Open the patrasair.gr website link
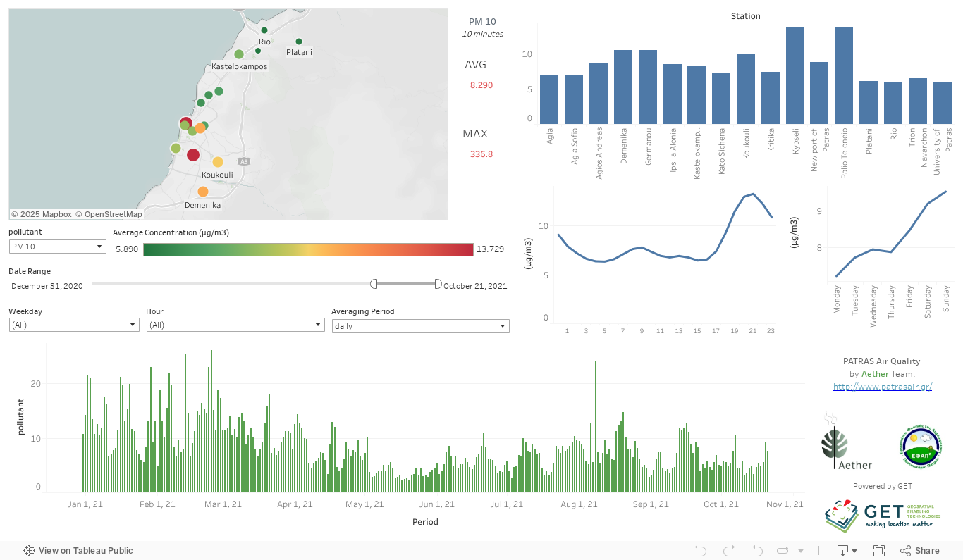 [883, 387]
